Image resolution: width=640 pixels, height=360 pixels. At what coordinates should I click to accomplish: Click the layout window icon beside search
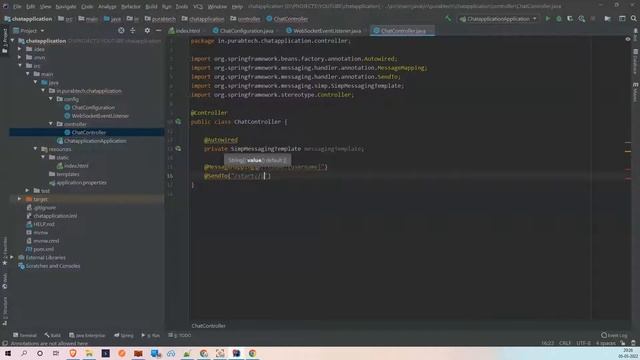coord(622,19)
